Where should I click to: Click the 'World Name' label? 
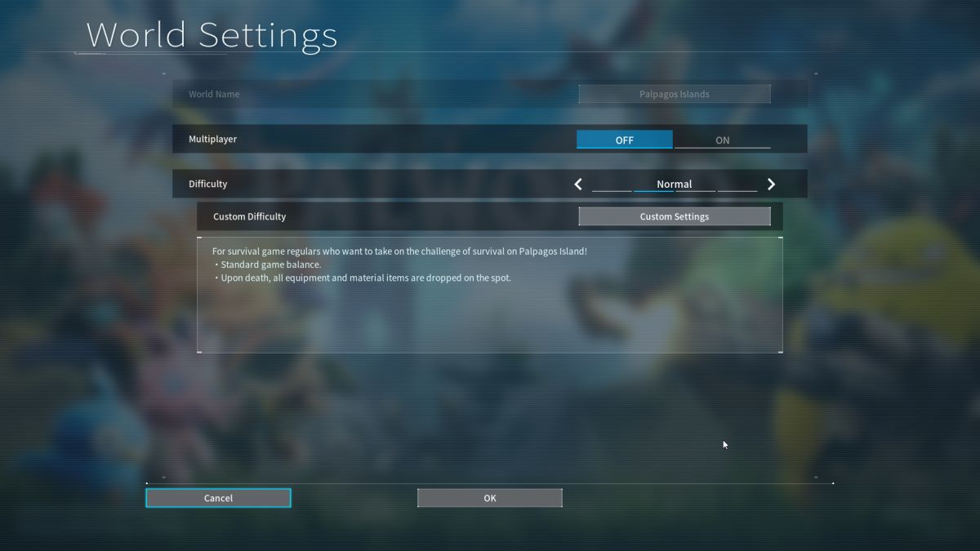point(214,94)
